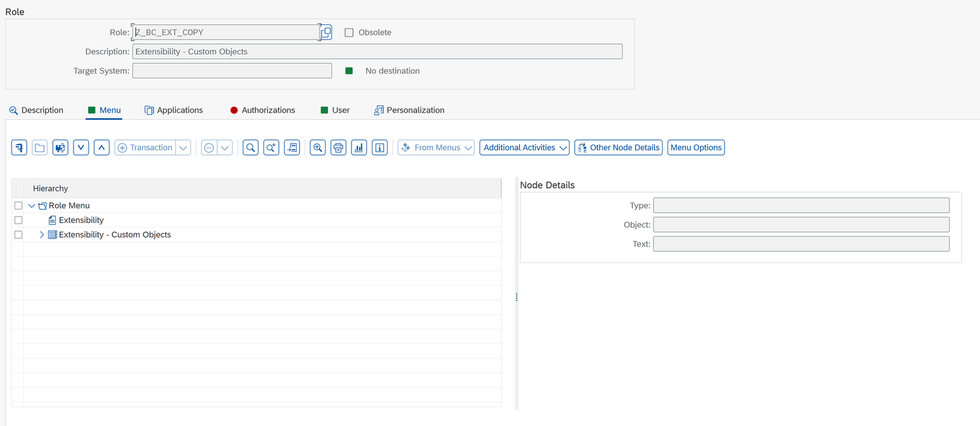Click the Role field value help icon

(326, 32)
